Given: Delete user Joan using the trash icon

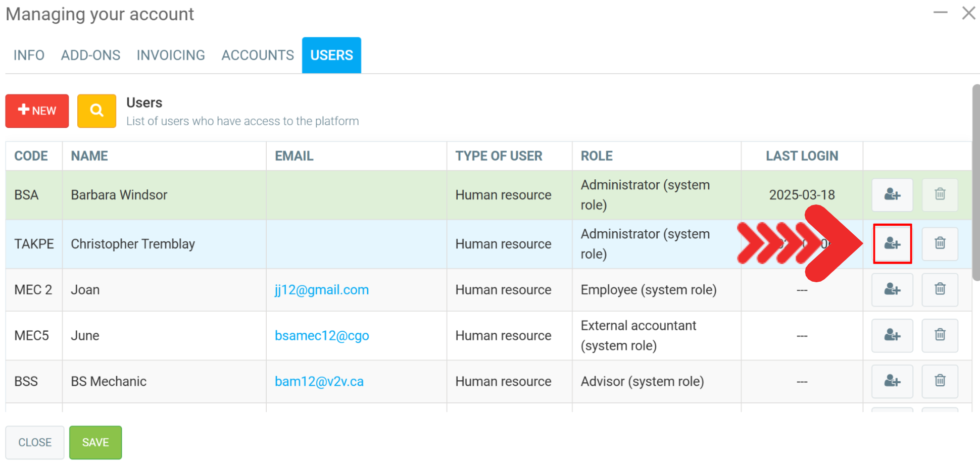Looking at the screenshot, I should [939, 290].
